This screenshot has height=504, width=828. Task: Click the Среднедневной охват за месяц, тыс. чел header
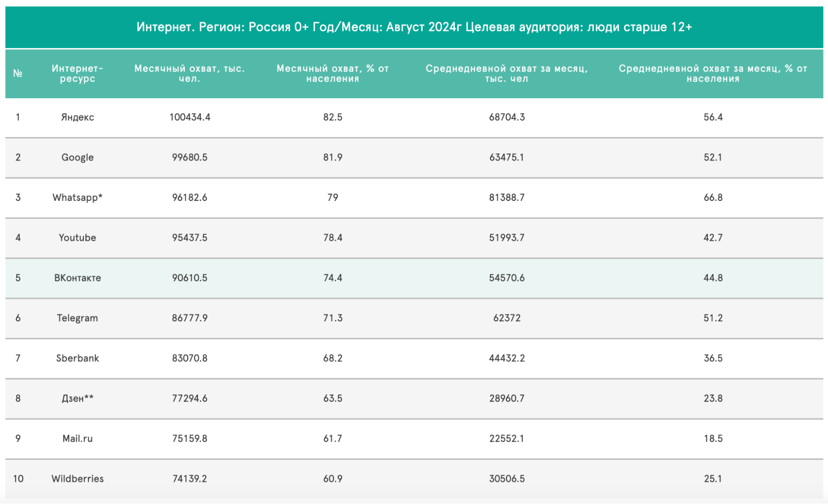point(507,73)
